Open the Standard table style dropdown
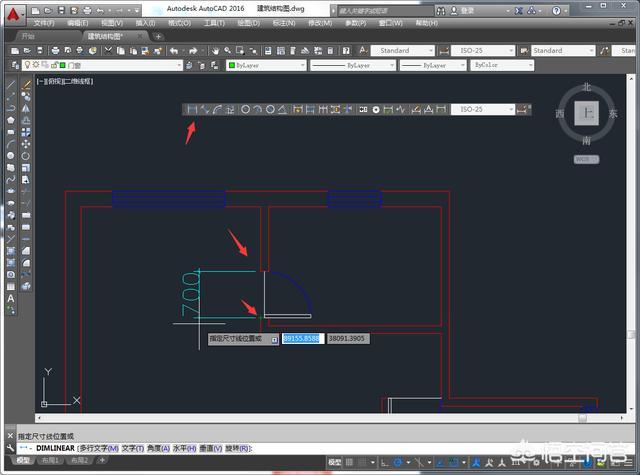Screen dimensions: 640x475 pos(563,51)
